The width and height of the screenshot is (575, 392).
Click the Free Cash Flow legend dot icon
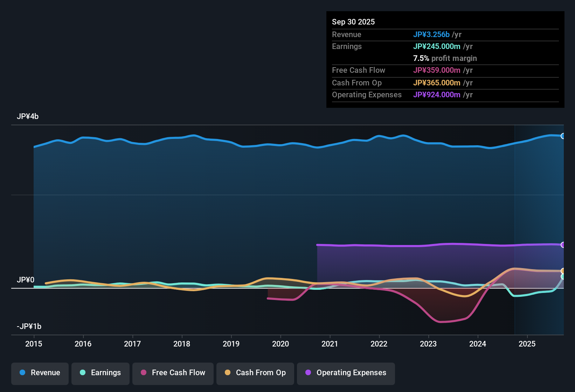(144, 373)
